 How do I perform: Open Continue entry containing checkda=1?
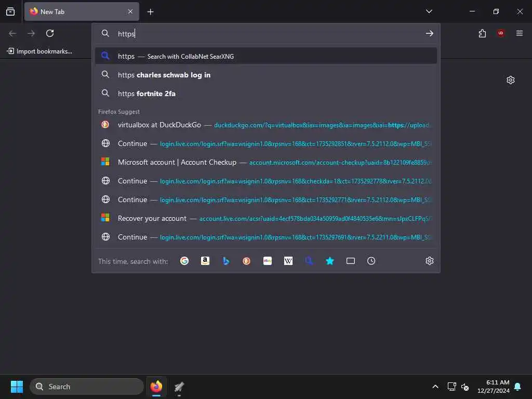[265, 181]
